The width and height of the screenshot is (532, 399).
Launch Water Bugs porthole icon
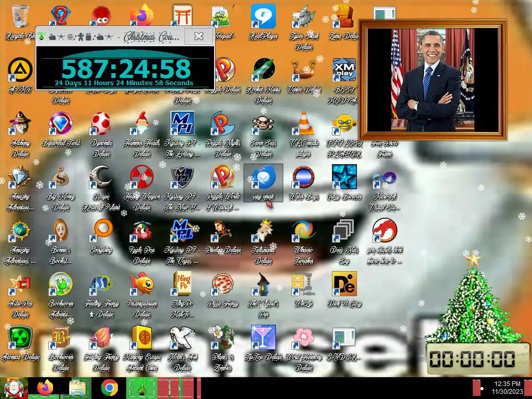[304, 177]
